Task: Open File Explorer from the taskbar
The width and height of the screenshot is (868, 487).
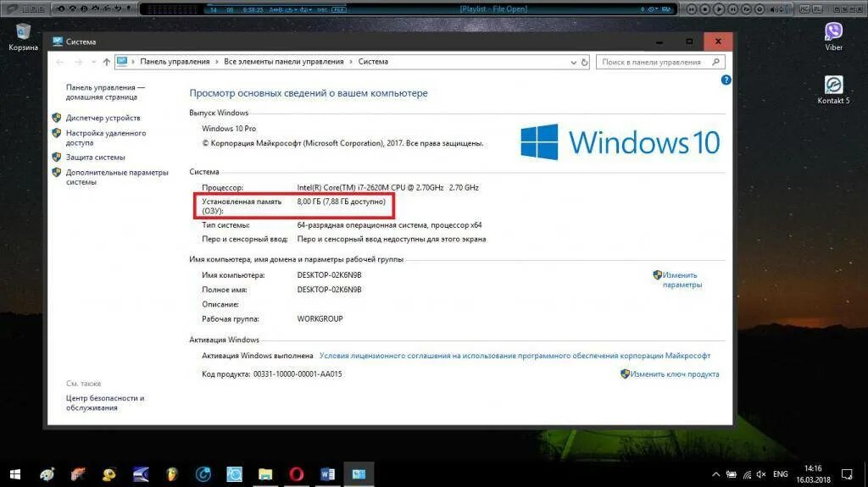Action: point(265,474)
